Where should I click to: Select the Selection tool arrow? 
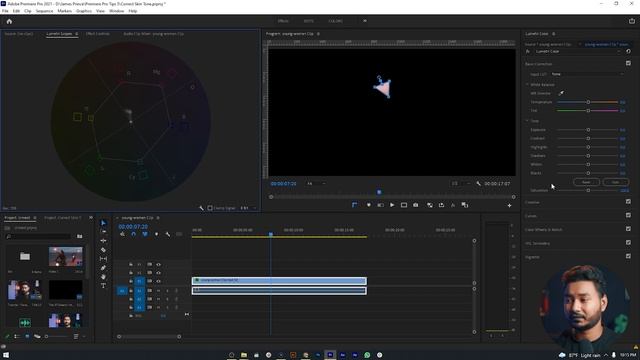tap(103, 223)
